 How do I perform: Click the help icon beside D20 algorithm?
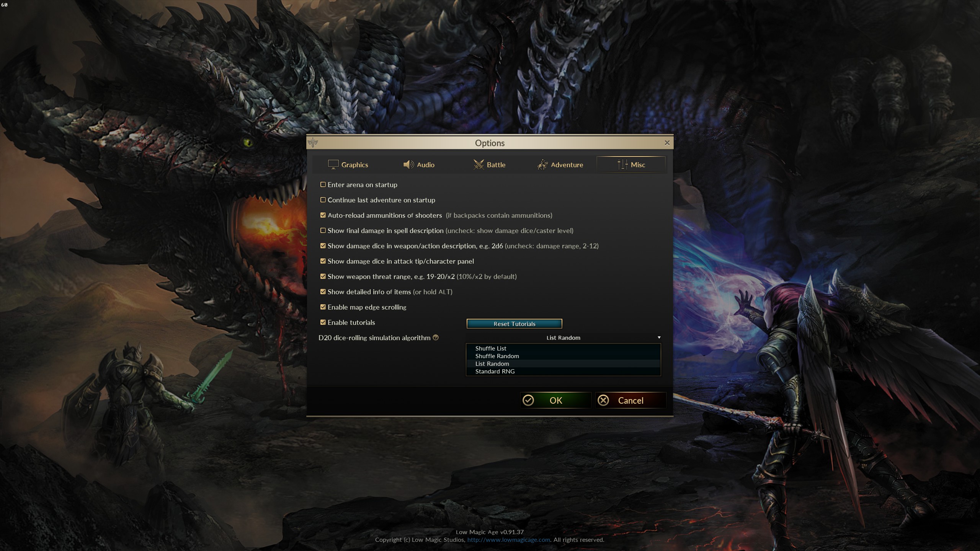[436, 337]
